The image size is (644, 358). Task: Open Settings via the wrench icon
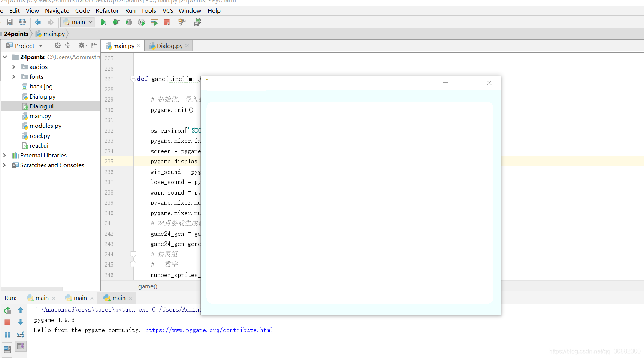tap(182, 22)
